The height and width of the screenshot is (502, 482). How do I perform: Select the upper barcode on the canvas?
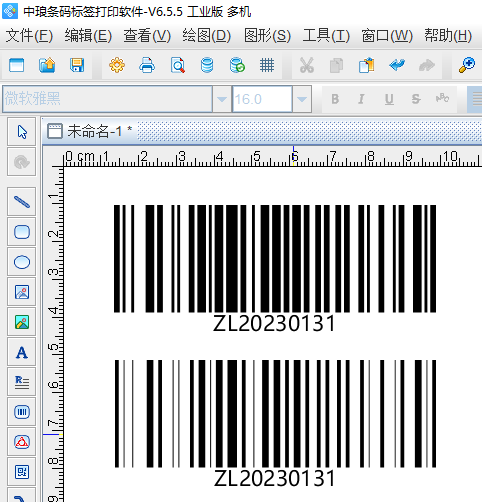coord(275,259)
